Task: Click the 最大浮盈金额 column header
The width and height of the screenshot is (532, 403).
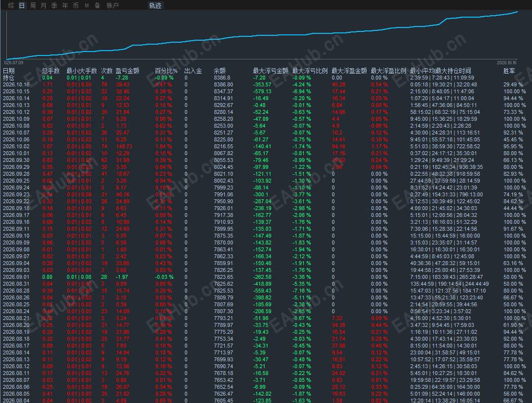Action: 349,71
